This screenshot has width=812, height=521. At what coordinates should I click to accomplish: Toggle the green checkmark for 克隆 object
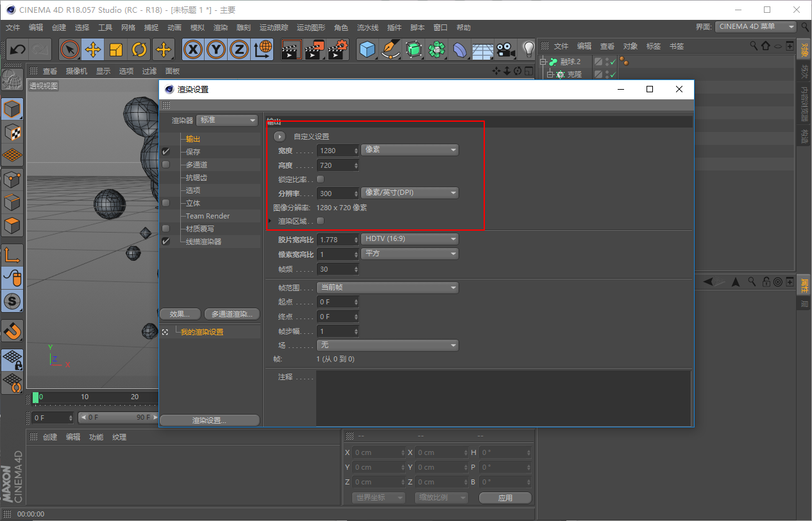coord(613,74)
